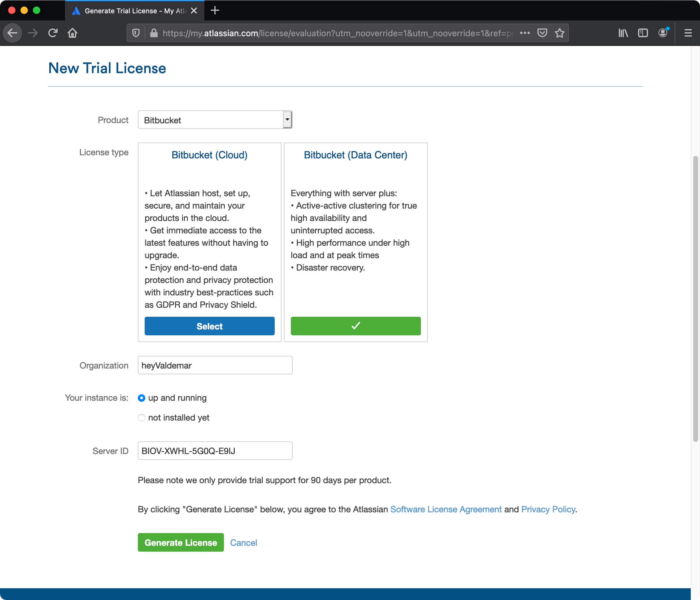
Task: Click the Organization name input field
Action: pos(215,365)
